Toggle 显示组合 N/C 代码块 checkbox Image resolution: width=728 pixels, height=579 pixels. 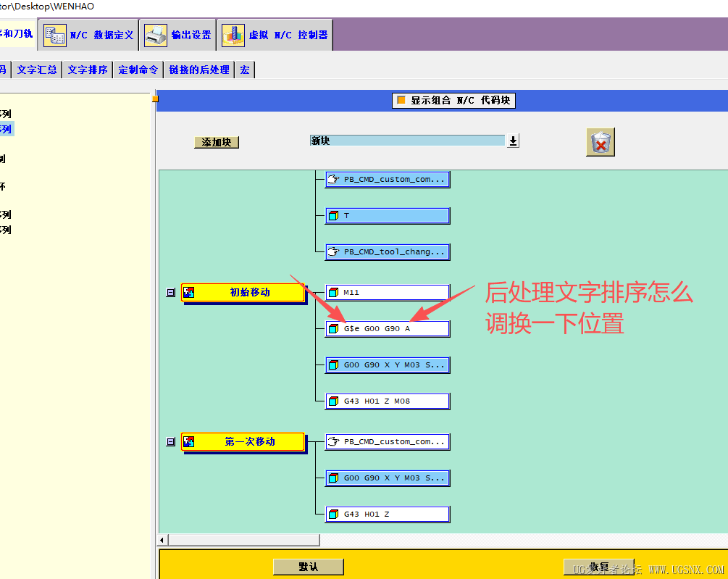401,100
